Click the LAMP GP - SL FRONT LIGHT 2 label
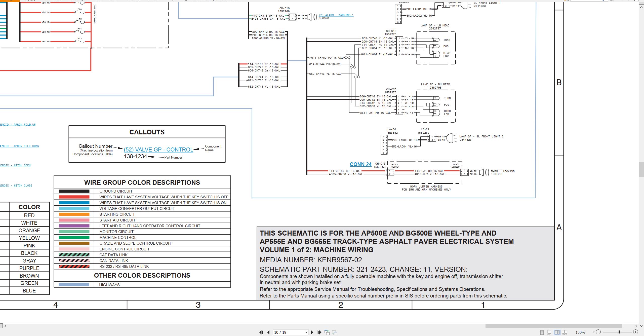Screen dimensions: 644x336 (x=481, y=136)
